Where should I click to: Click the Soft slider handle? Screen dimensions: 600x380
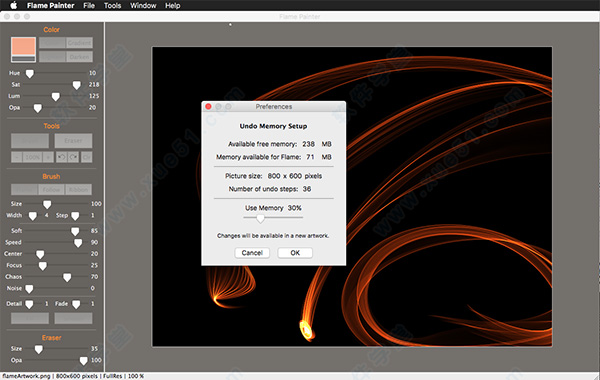[x=75, y=231]
